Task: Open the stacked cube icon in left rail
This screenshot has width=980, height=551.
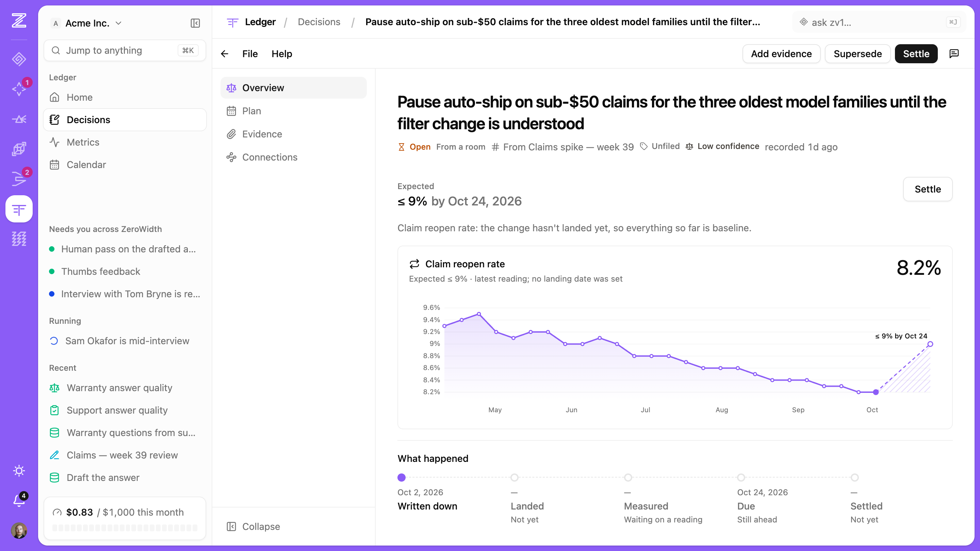Action: pos(19,149)
